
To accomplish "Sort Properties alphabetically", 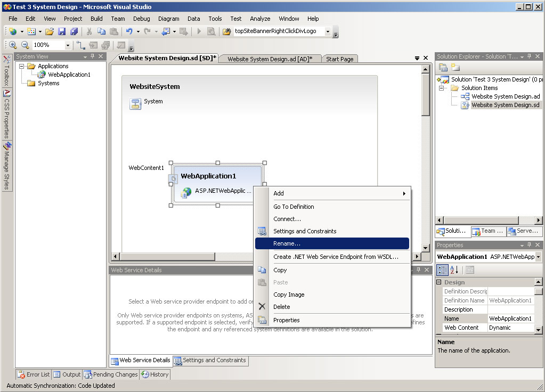I will point(454,269).
